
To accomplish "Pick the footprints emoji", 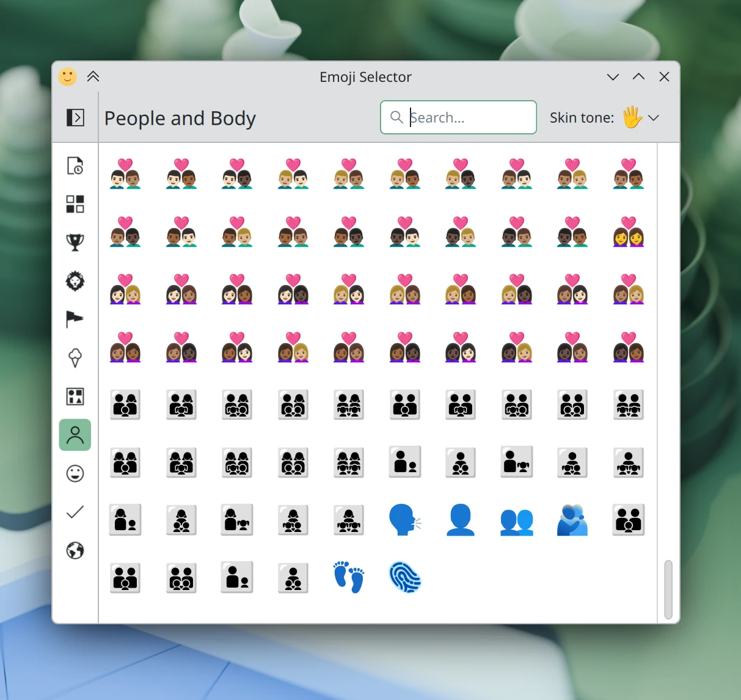I will pos(349,577).
